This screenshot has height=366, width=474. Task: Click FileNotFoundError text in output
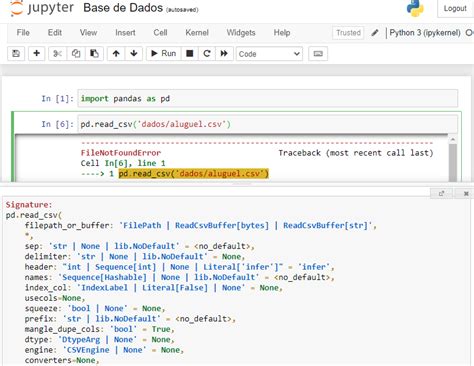[121, 153]
